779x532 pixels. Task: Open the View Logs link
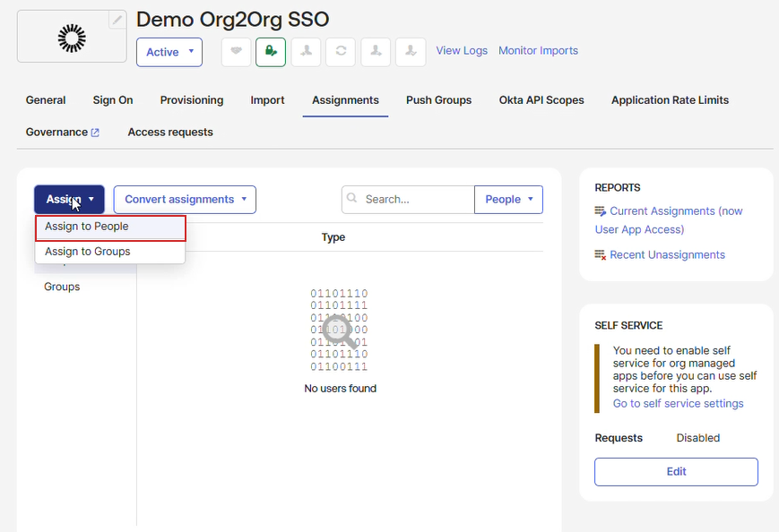click(462, 51)
